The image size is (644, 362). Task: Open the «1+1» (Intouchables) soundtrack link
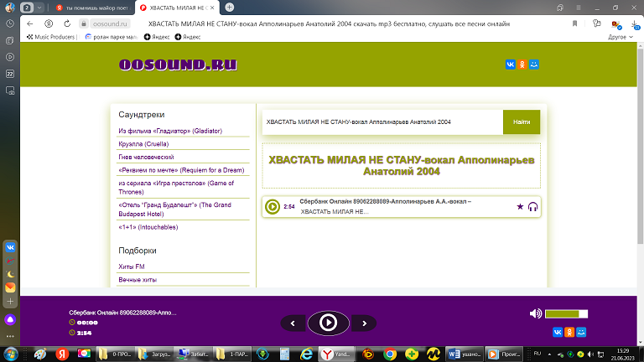tap(148, 227)
